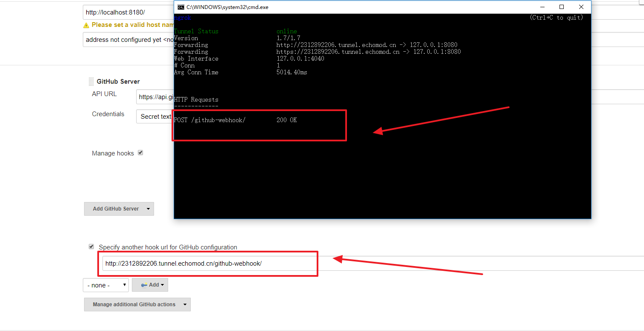Click the (Ctrl+C to quit) text
This screenshot has width=644, height=331.
[557, 18]
